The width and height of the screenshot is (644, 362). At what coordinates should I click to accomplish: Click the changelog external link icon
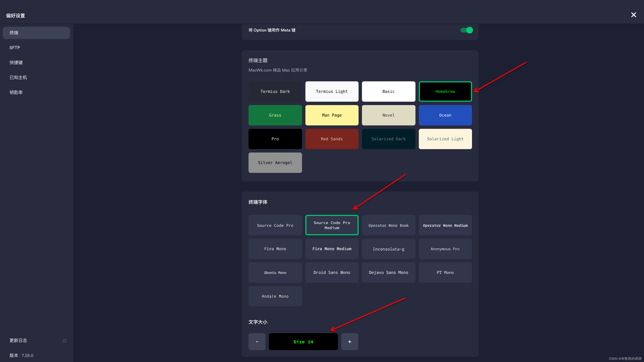(x=64, y=341)
